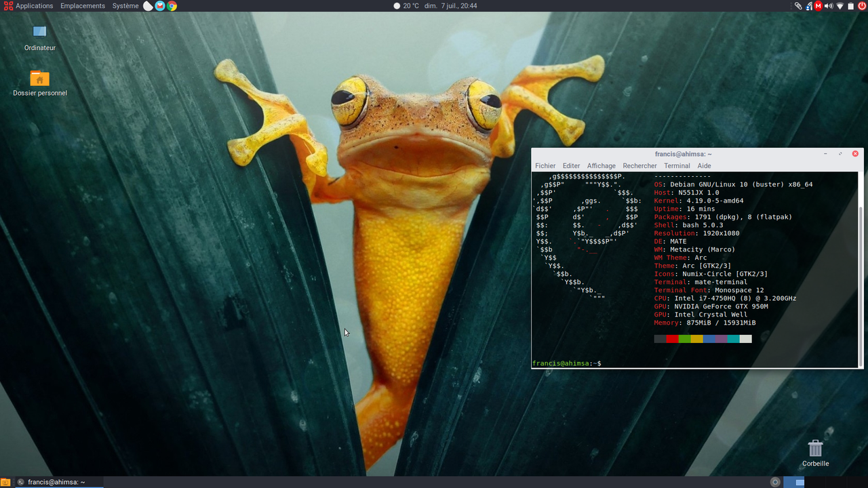Switch to the first workspace in switcher
868x488 pixels.
click(x=794, y=482)
